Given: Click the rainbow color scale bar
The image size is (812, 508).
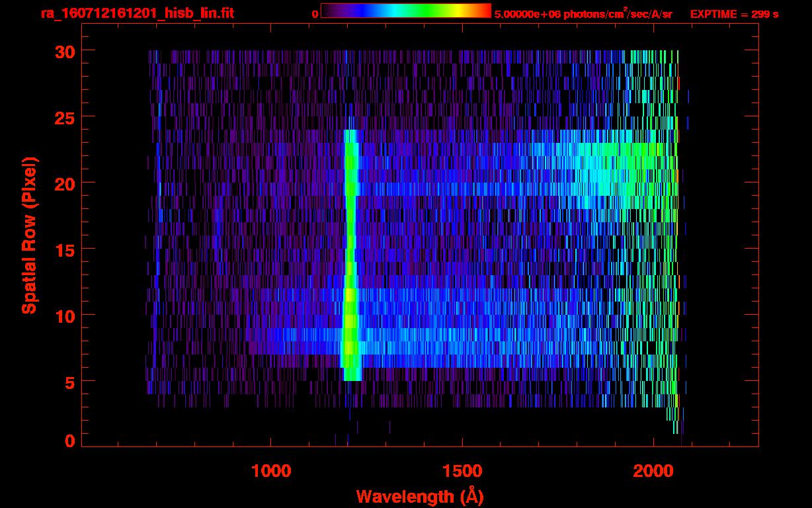Looking at the screenshot, I should point(405,11).
